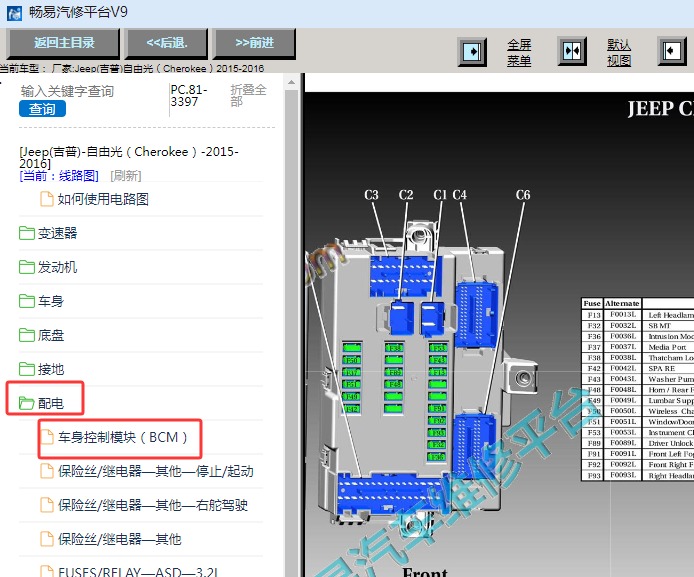Click the PC.81-3397 text
The image size is (694, 577).
click(x=189, y=96)
